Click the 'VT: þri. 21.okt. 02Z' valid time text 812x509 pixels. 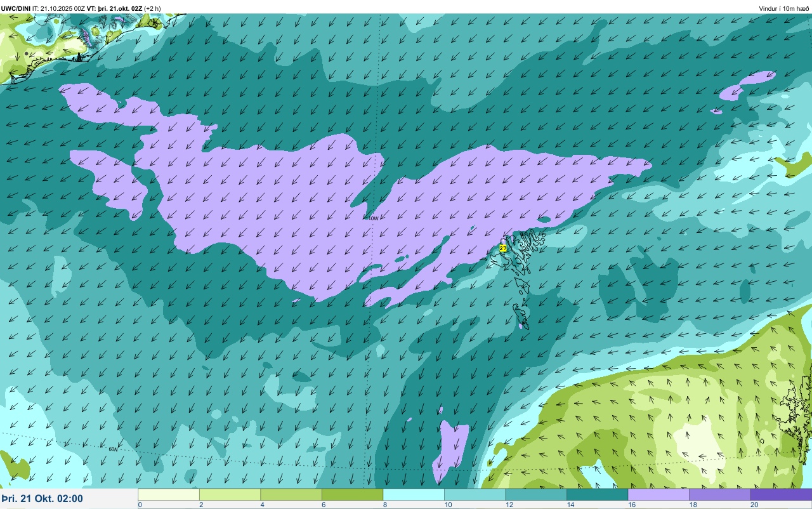[114, 8]
